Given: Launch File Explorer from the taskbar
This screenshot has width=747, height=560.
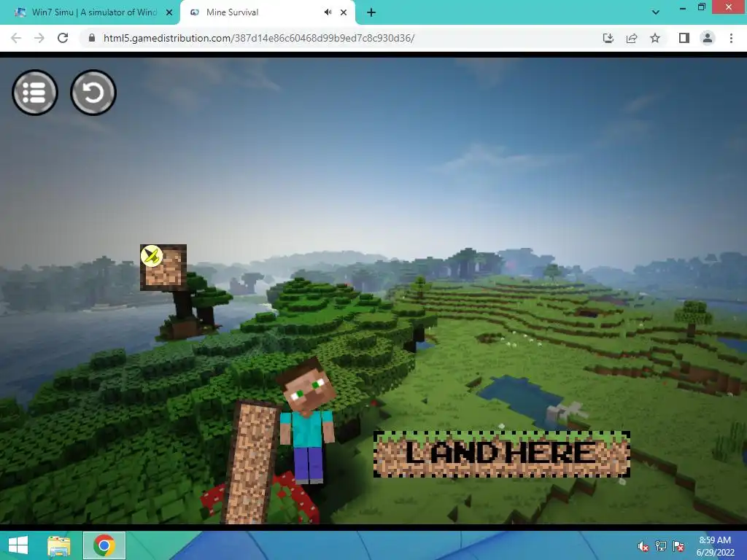Looking at the screenshot, I should (59, 545).
